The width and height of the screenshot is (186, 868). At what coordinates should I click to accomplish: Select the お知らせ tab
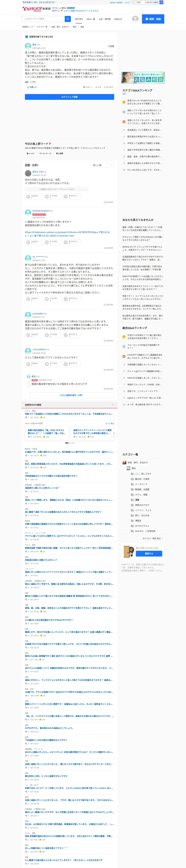coord(118,19)
